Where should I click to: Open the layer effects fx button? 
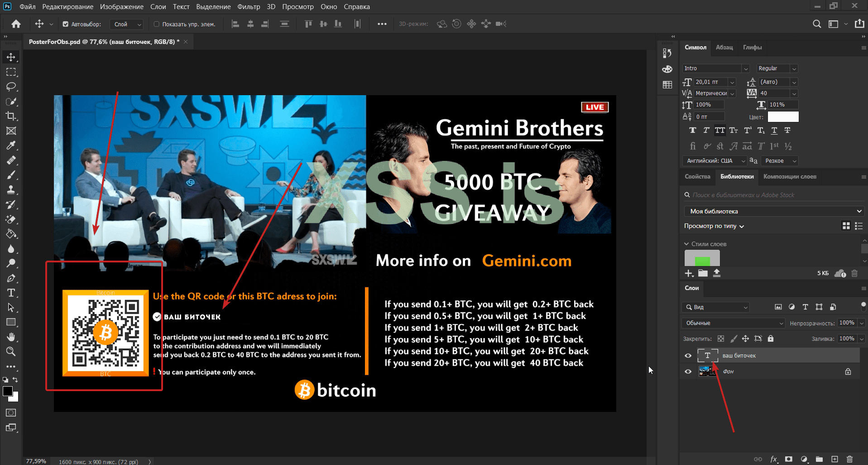(x=774, y=459)
